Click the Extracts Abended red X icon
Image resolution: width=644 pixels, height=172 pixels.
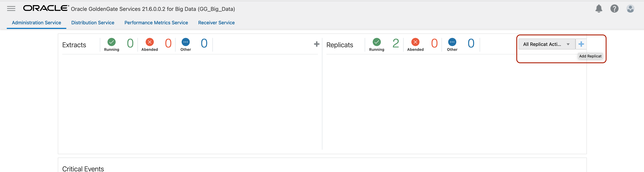(150, 42)
